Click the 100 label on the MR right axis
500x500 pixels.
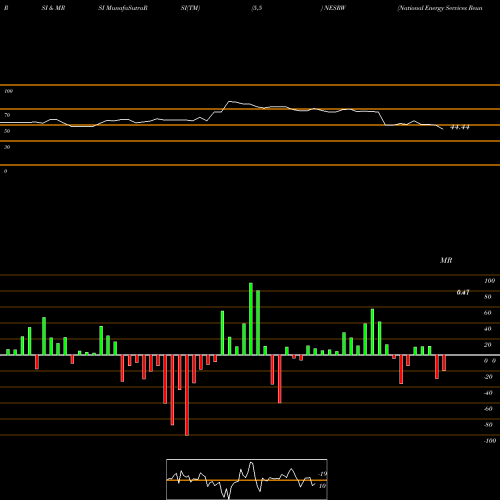pos(489,281)
